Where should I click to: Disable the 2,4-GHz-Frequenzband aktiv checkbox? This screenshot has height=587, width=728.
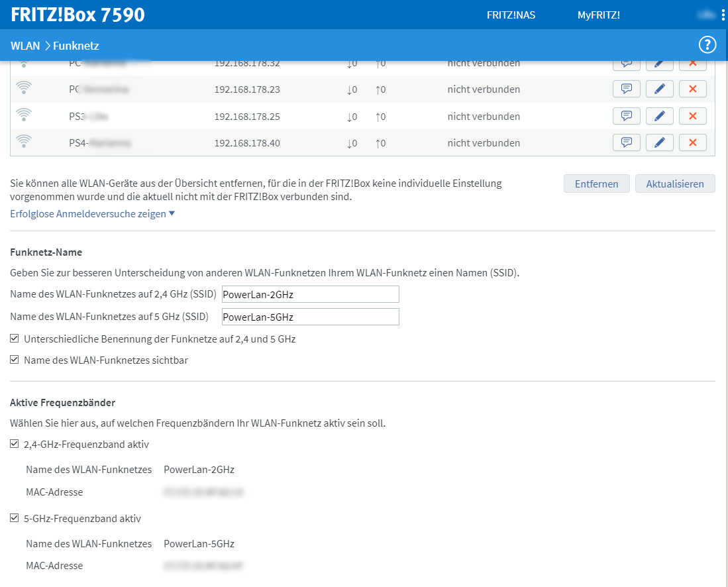pos(15,444)
